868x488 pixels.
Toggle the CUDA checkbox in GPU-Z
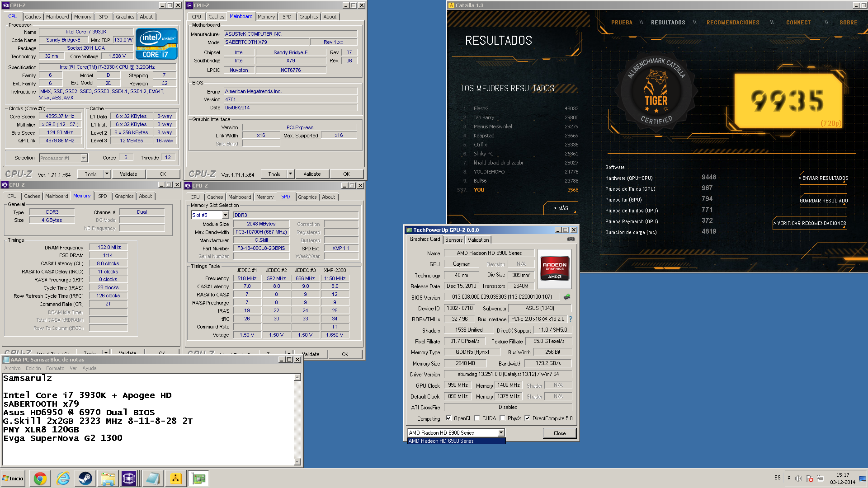(477, 418)
